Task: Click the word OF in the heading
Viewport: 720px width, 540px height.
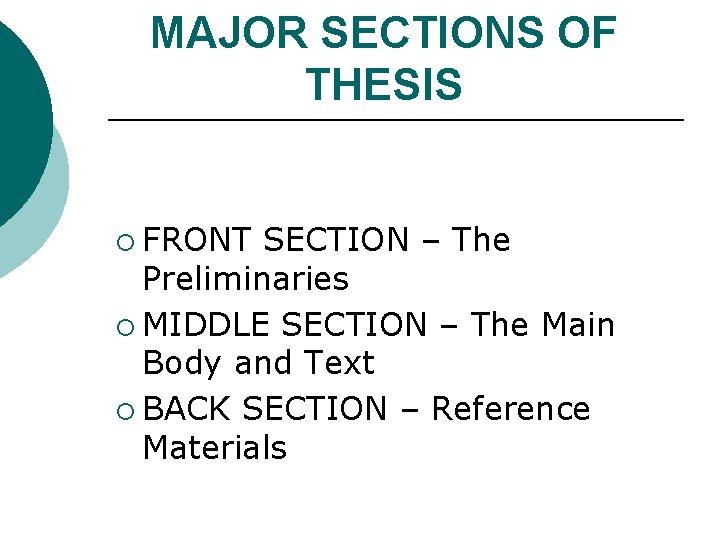Action: (x=587, y=32)
